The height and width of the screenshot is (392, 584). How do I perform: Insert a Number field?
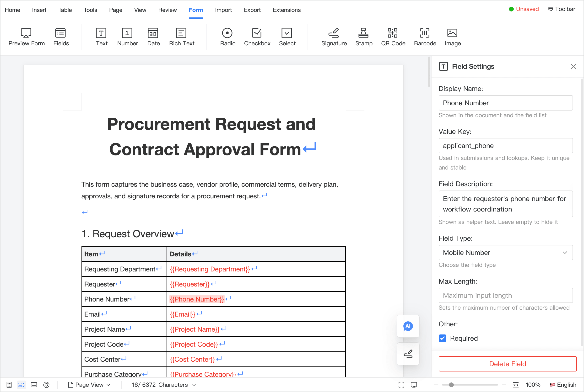[x=127, y=37]
